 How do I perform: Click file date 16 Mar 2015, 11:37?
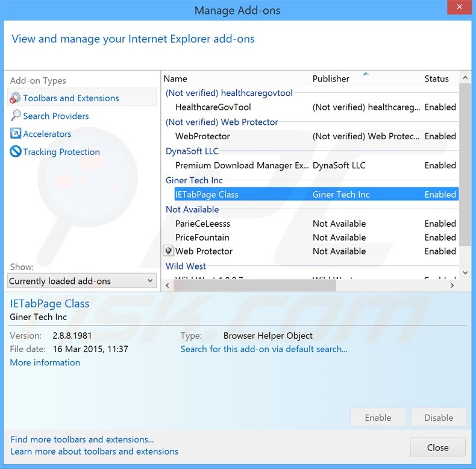point(90,349)
